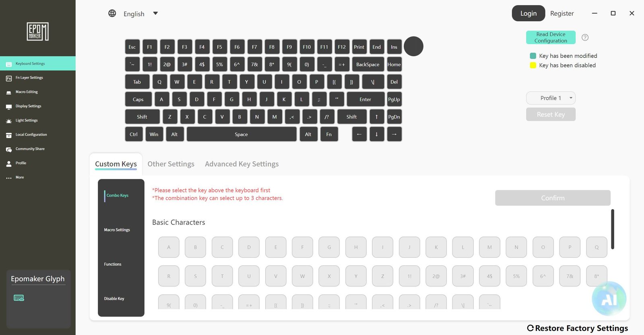Select the Caps key on keyboard layout

(138, 99)
